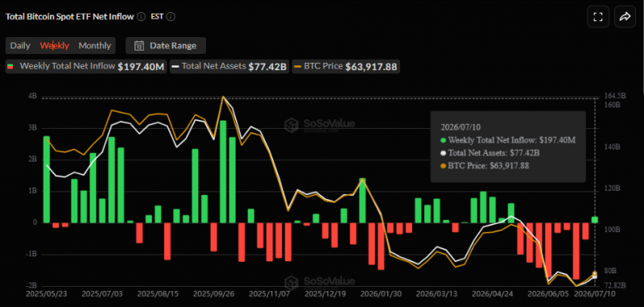The width and height of the screenshot is (644, 307).
Task: Click info icon beside chart title
Action: pos(142,17)
